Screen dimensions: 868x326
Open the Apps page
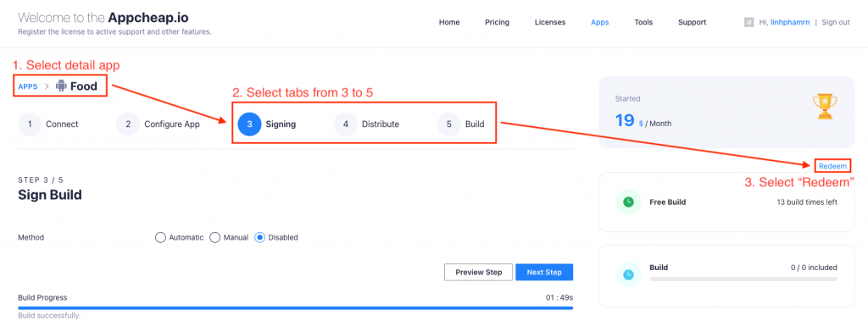click(599, 23)
